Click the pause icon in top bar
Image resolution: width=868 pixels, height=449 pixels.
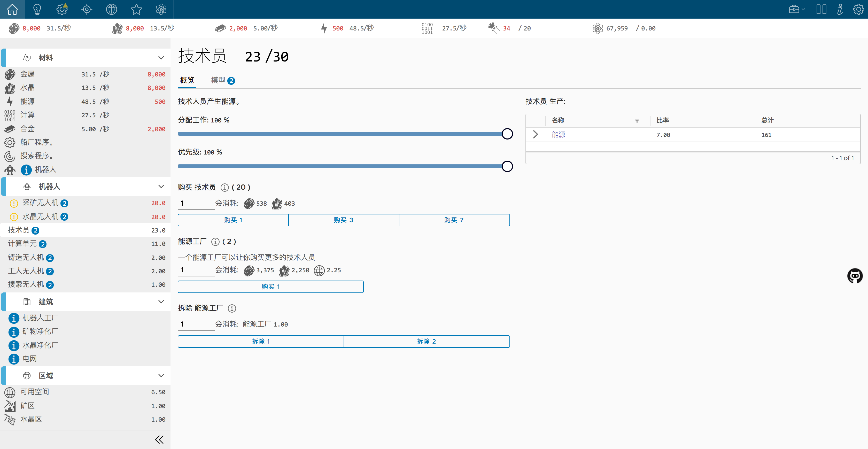(821, 9)
